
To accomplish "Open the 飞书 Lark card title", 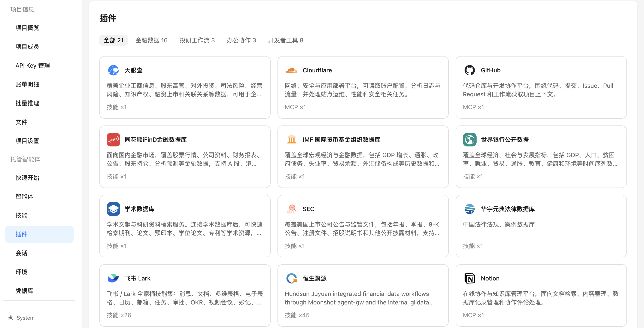I will pos(137,278).
